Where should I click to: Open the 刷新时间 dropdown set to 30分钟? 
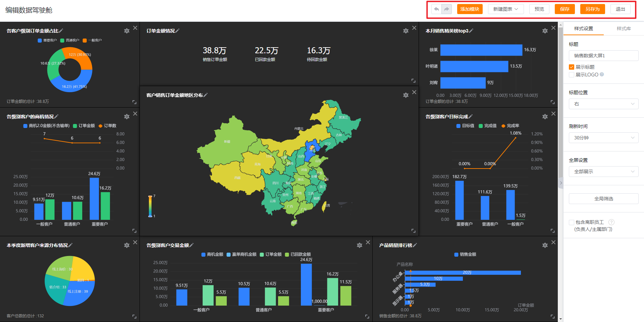tap(603, 138)
